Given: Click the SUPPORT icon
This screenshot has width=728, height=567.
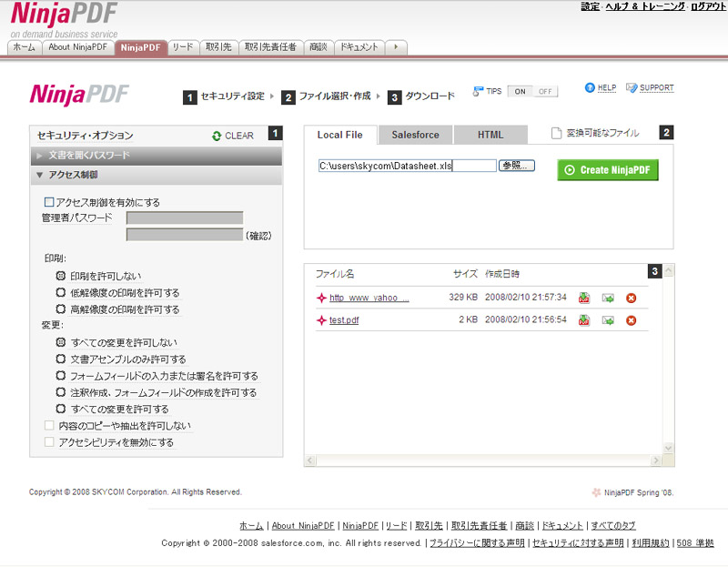Looking at the screenshot, I should [x=632, y=87].
